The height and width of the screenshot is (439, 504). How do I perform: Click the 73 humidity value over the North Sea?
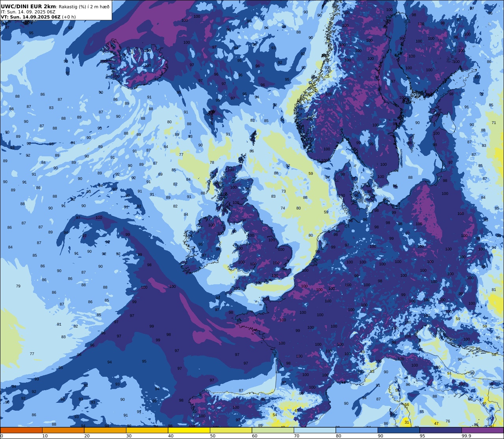283,191
